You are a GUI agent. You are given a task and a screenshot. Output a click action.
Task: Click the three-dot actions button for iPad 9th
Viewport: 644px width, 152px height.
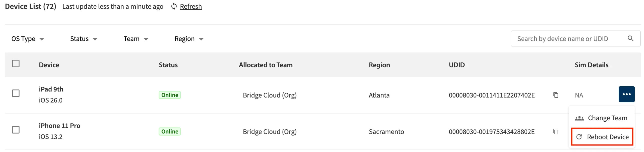click(x=626, y=94)
